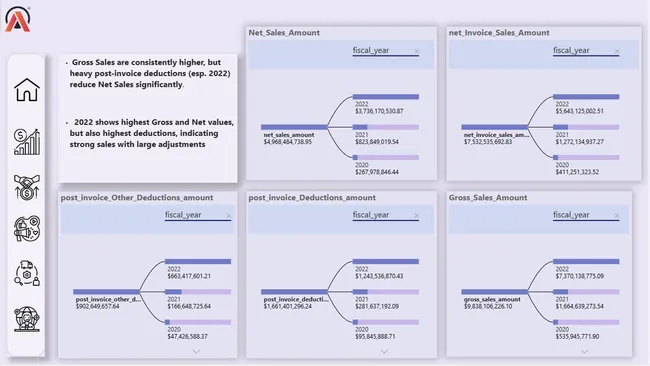Select 2020 bar showing $95,845,888.71
650x366 pixels.
click(x=386, y=322)
